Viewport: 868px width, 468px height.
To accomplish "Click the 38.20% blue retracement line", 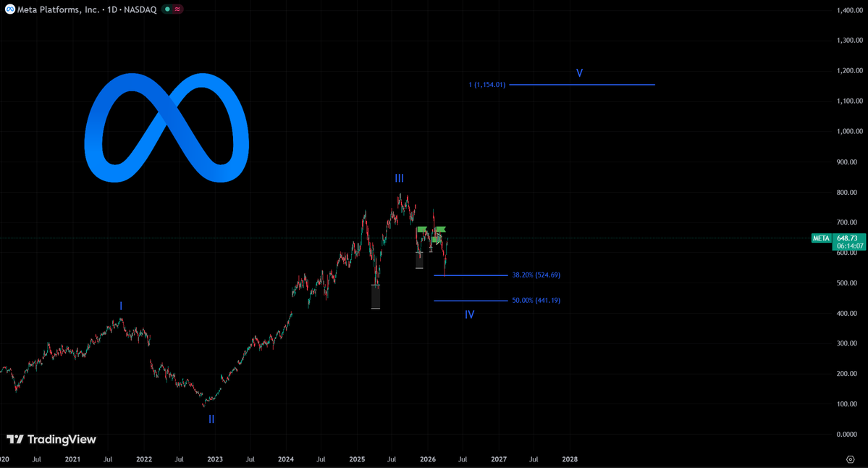I will 471,275.
